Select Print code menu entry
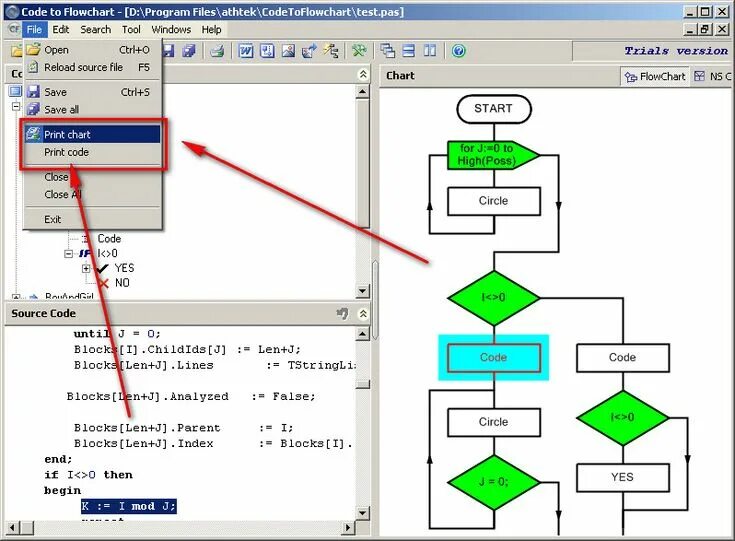Image resolution: width=735 pixels, height=541 pixels. 92,152
